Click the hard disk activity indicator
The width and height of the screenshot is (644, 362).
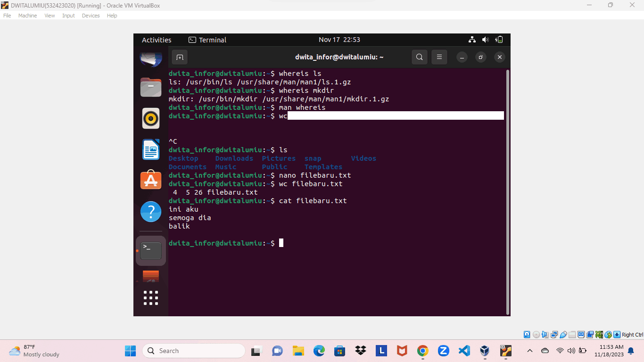[527, 335]
